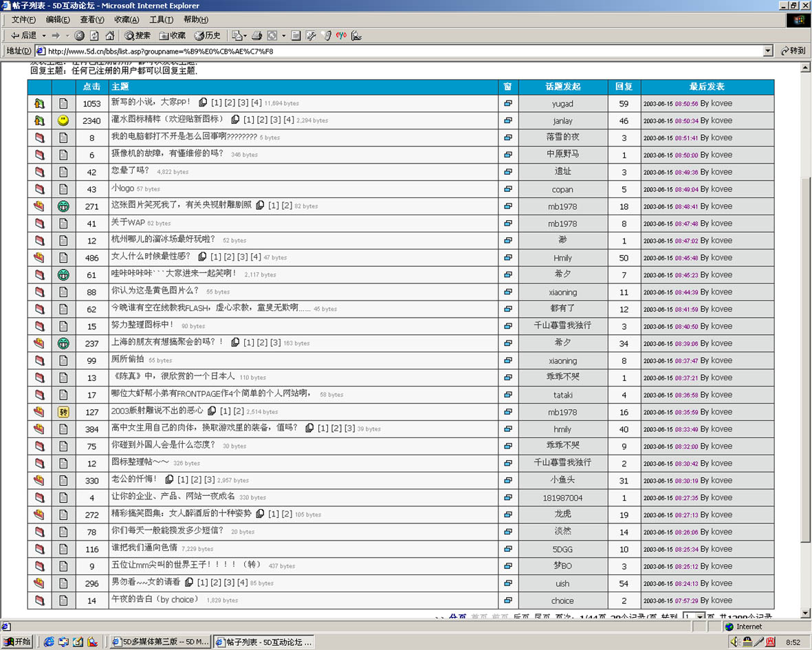
Task: Click the Mail toolbar icon
Action: pyautogui.click(x=237, y=36)
